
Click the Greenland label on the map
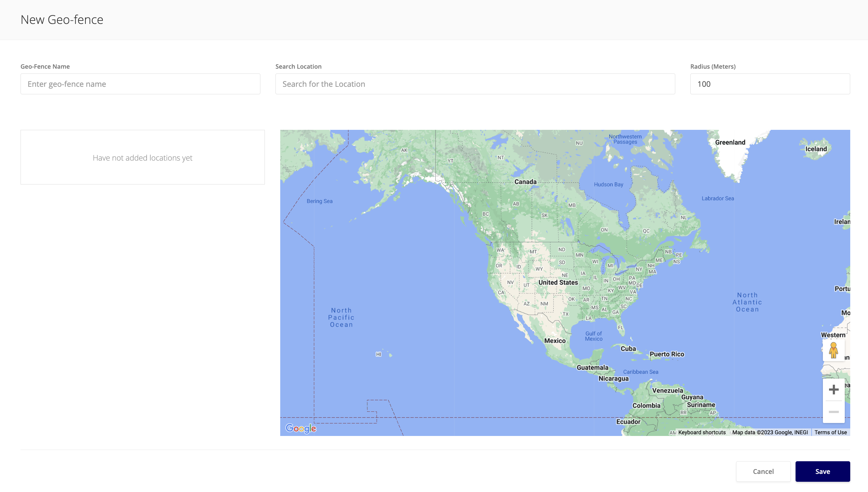(x=730, y=142)
